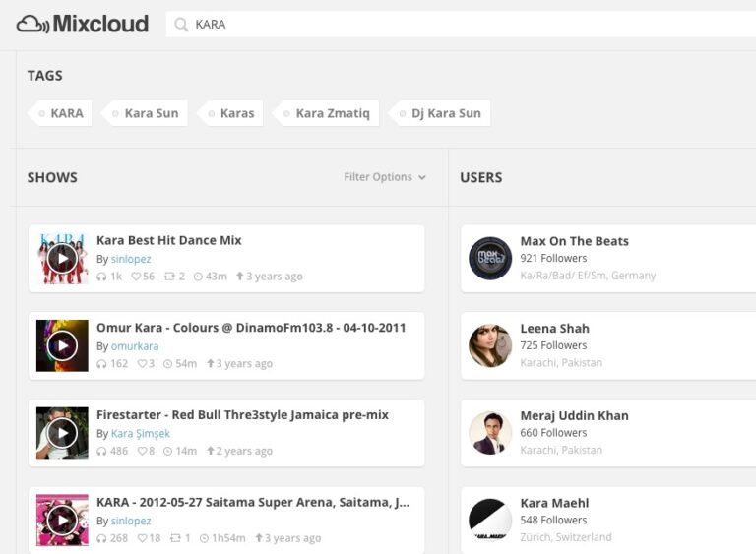This screenshot has height=554, width=756.
Task: Open Kara Best Hit Dance Mix title
Action: pos(168,240)
